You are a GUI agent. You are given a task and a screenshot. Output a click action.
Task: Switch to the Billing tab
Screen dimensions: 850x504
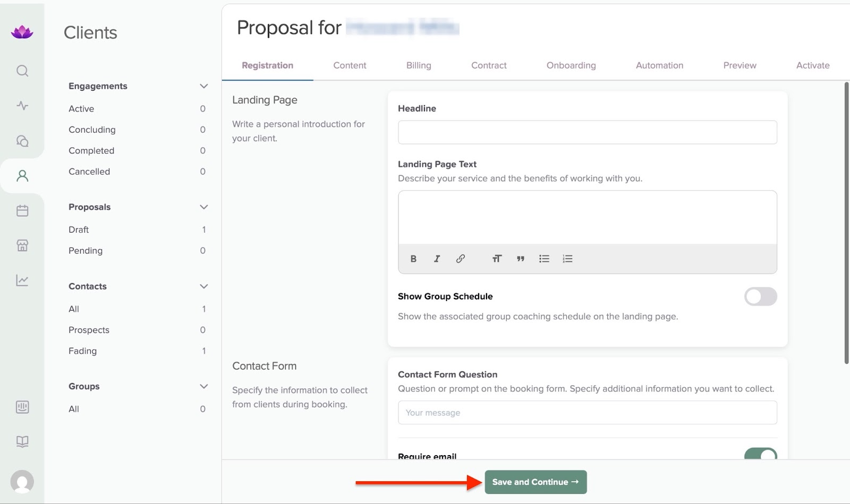pos(419,65)
